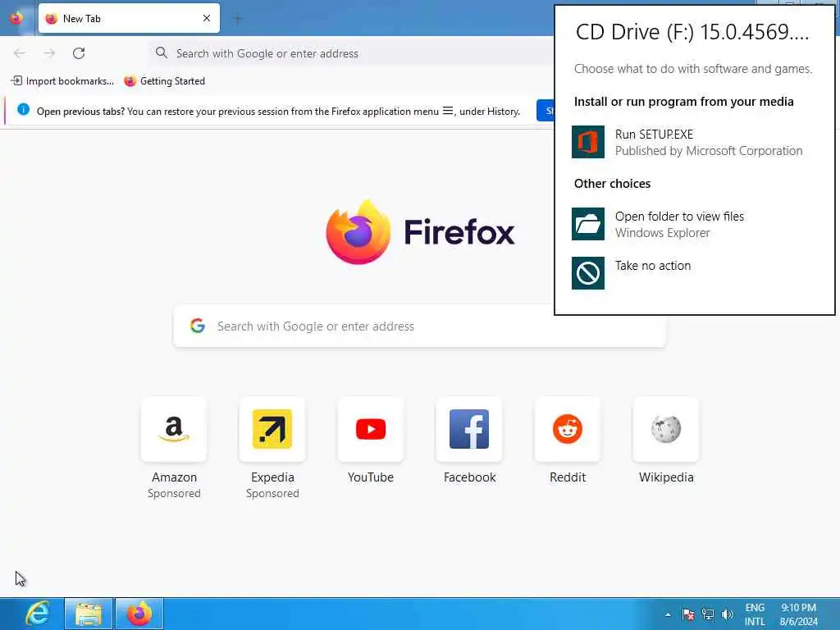Select Open folder to view files option

tap(679, 217)
